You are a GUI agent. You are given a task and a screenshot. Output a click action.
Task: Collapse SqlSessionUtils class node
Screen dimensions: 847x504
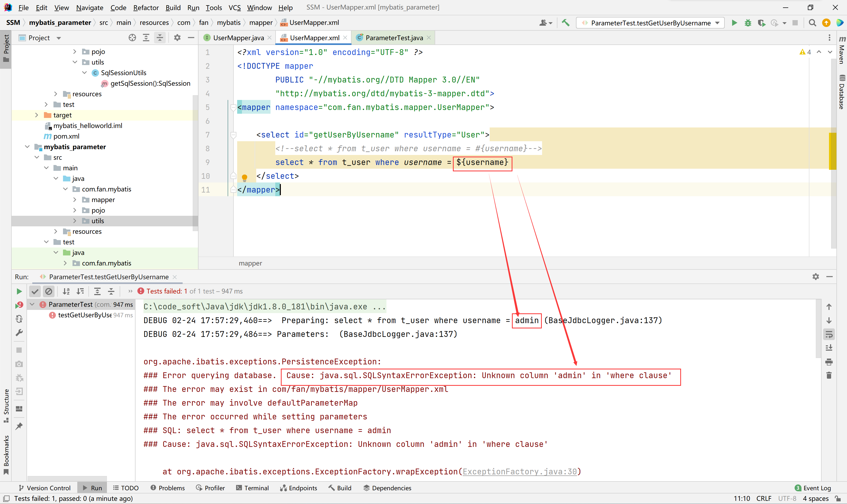coord(84,73)
